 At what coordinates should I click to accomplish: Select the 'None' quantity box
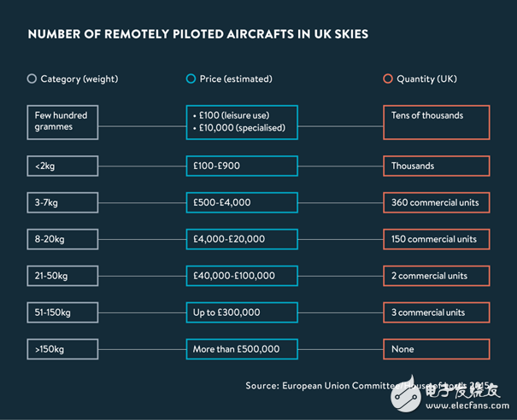point(436,349)
